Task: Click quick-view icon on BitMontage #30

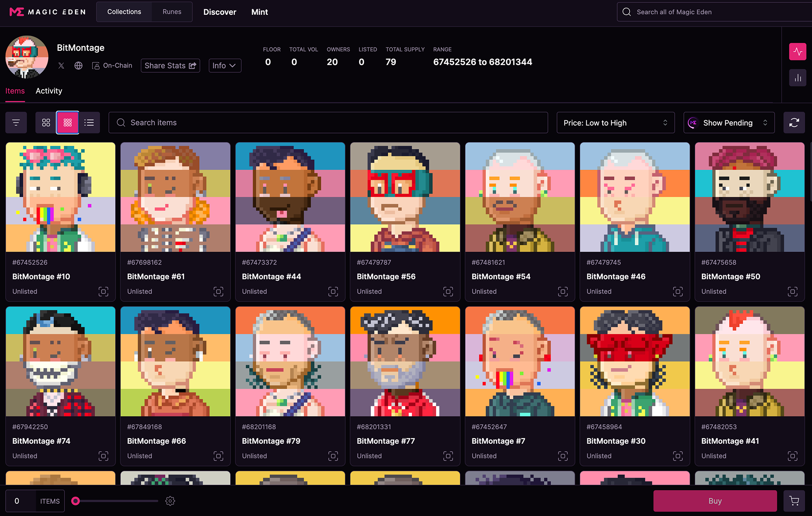Action: pos(678,456)
